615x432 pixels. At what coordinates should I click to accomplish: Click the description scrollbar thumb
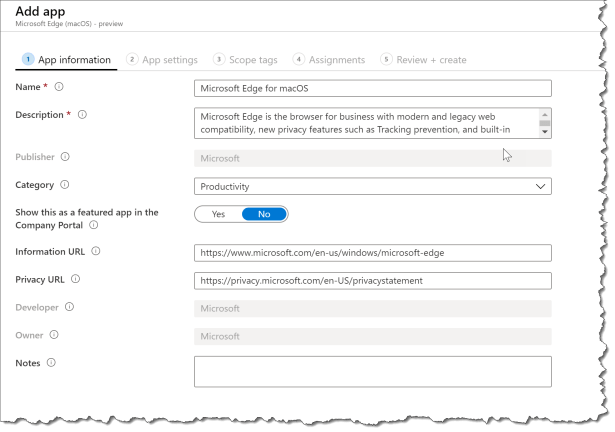(x=544, y=123)
